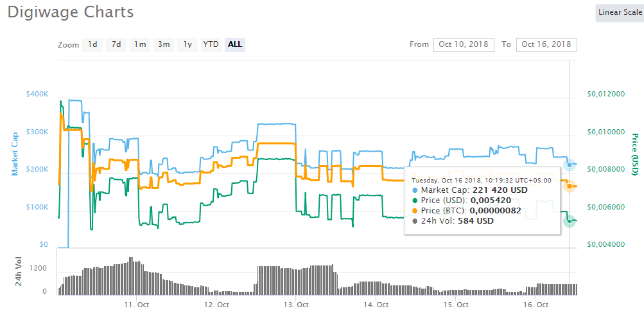Screen dimensions: 644x313
Task: Click the $0 market cap axis label
Action: coord(44,245)
